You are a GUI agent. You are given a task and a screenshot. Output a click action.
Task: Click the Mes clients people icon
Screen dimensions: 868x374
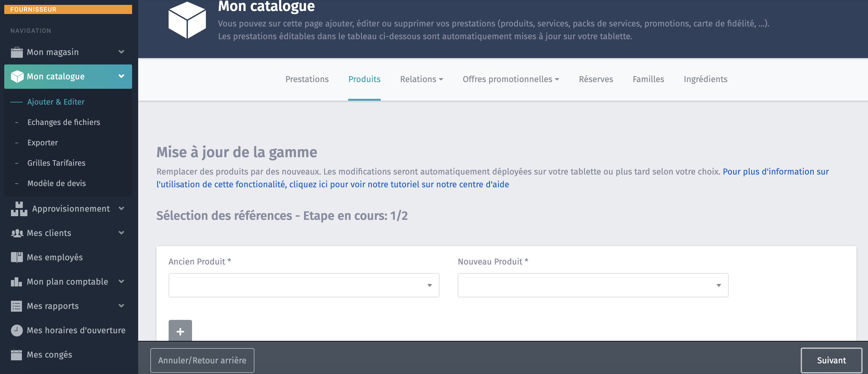tap(17, 233)
